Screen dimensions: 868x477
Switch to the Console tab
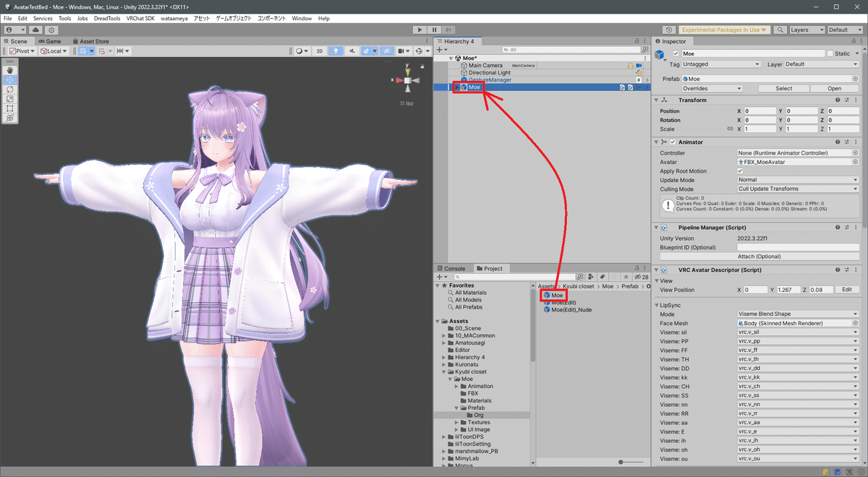coord(454,267)
